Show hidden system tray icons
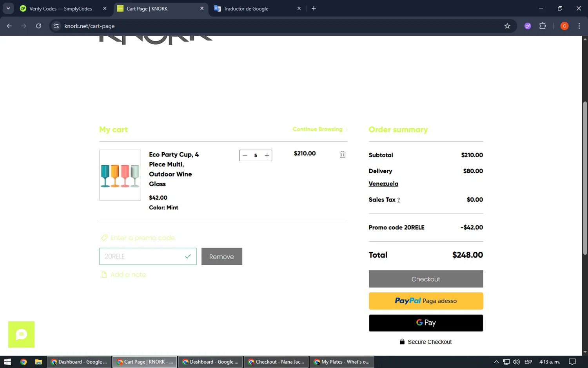 tap(496, 362)
